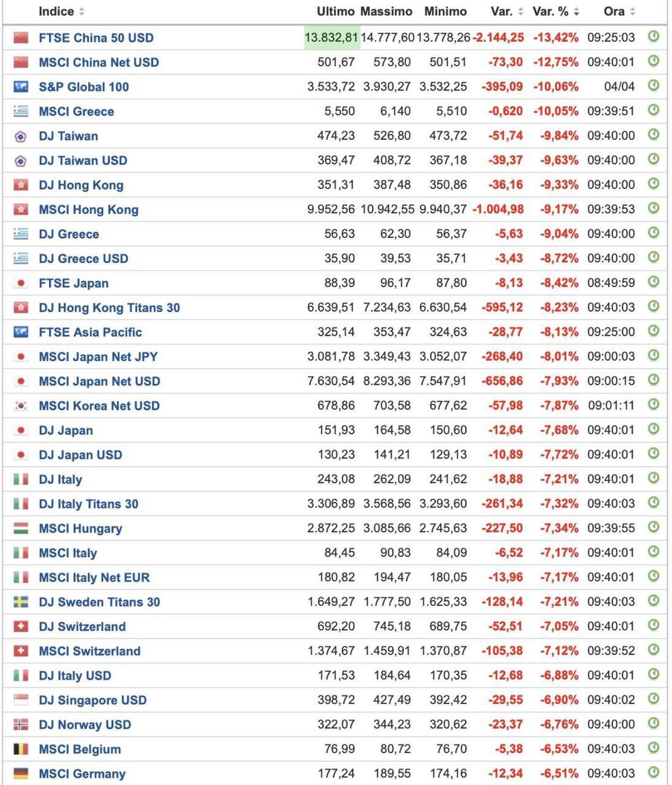Image resolution: width=672 pixels, height=785 pixels.
Task: Click the Japan flag beside FTSE Japan
Action: (21, 283)
